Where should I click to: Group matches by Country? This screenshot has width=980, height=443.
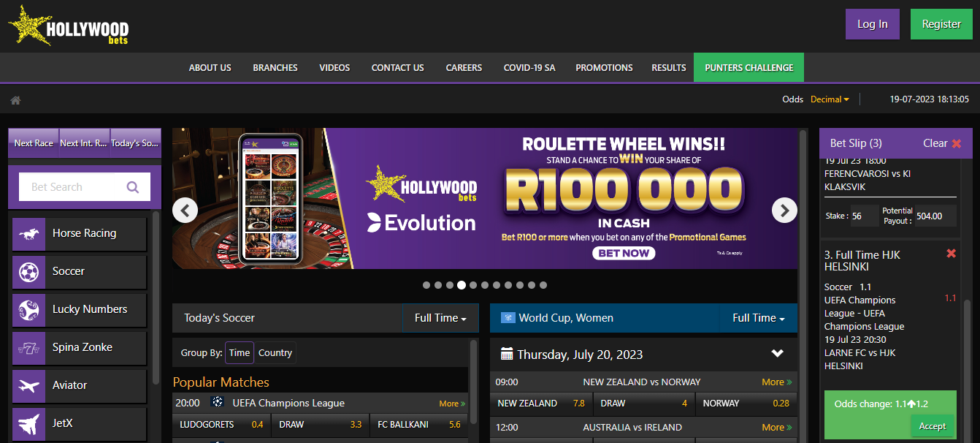pos(275,353)
